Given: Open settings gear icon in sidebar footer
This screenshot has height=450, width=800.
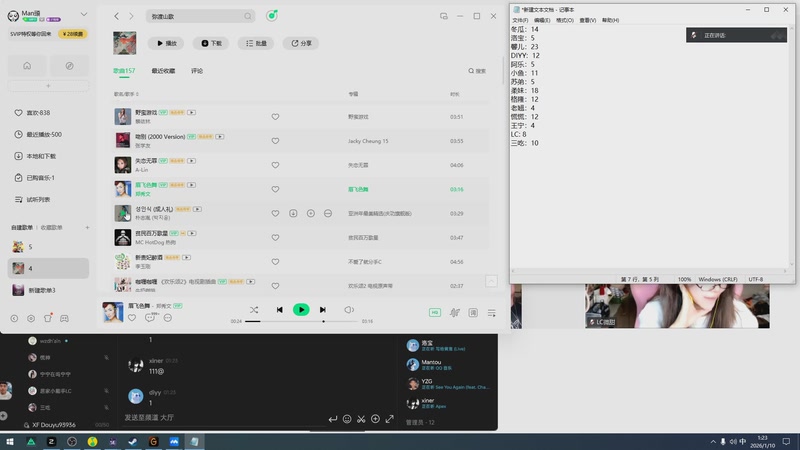Looking at the screenshot, I should pos(31,318).
